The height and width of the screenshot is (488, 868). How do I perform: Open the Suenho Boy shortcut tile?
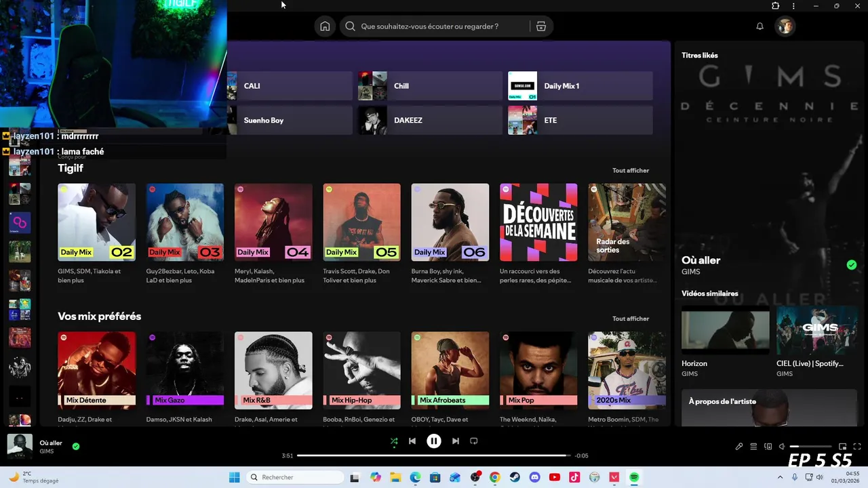pos(290,120)
